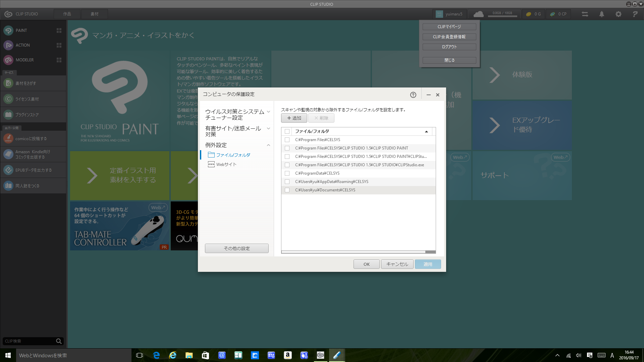Click the 追加 add button
The width and height of the screenshot is (644, 362).
294,118
